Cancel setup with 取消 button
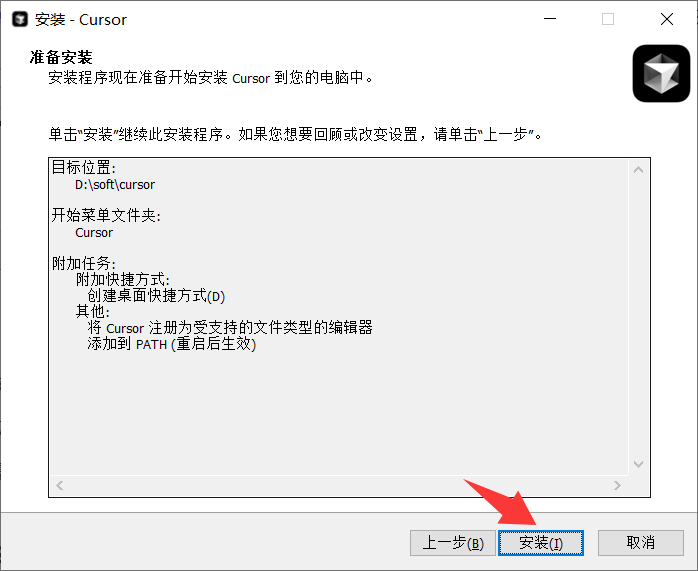The height and width of the screenshot is (571, 698). tap(640, 543)
